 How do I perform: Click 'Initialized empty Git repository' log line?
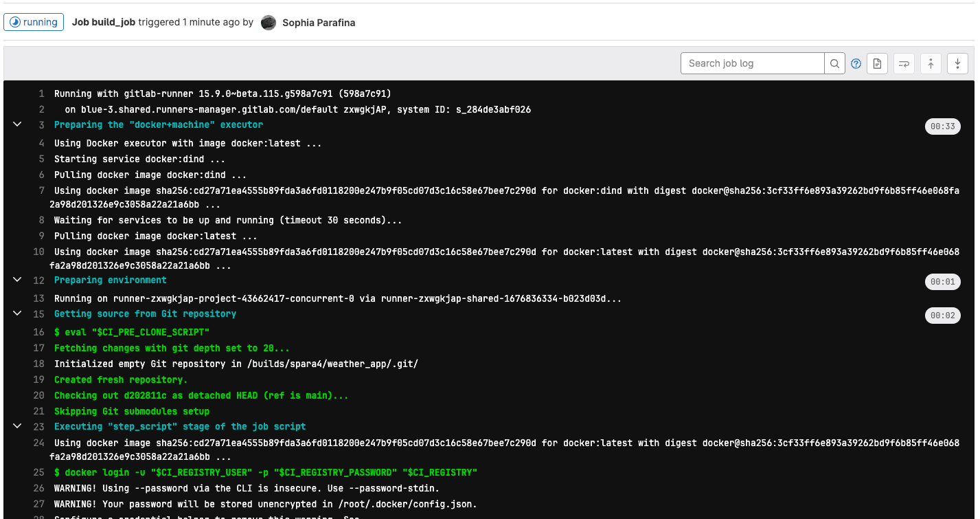point(236,364)
